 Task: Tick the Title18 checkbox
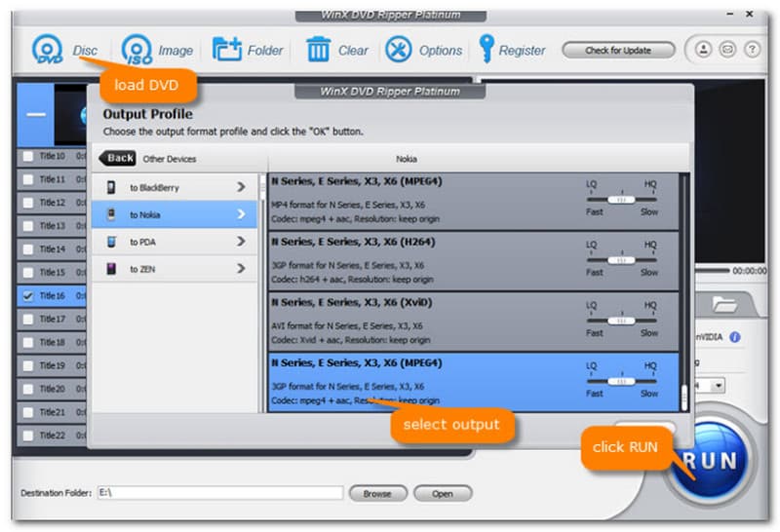coord(28,343)
